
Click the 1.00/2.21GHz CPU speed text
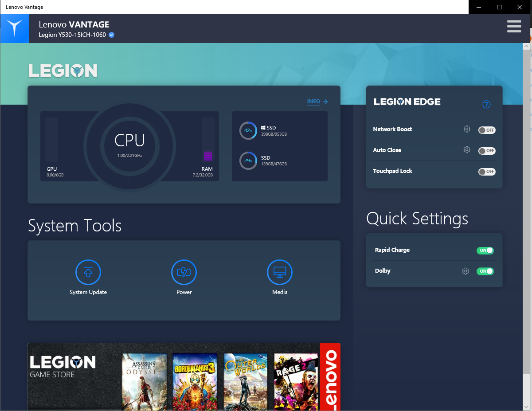click(130, 156)
